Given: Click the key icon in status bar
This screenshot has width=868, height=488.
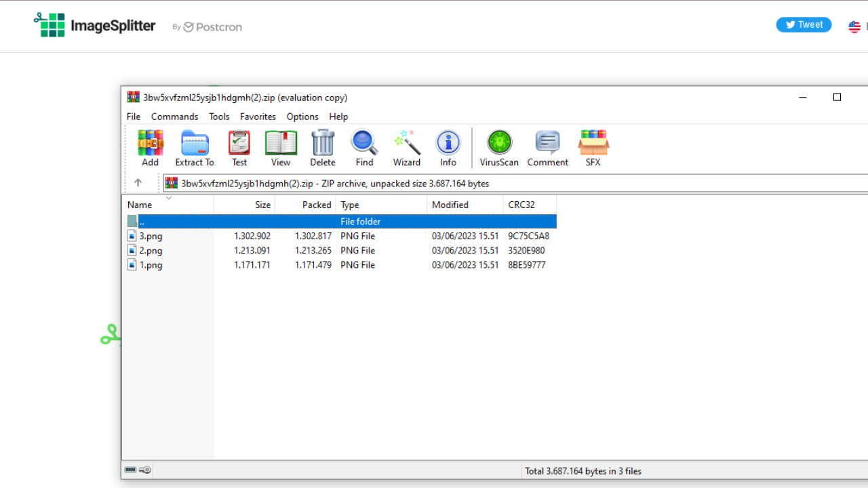Looking at the screenshot, I should pyautogui.click(x=145, y=470).
